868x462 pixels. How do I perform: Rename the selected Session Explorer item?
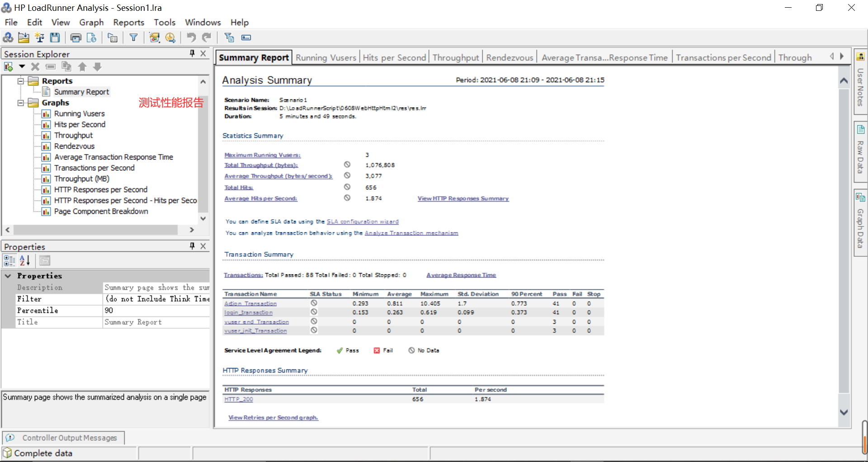point(51,67)
